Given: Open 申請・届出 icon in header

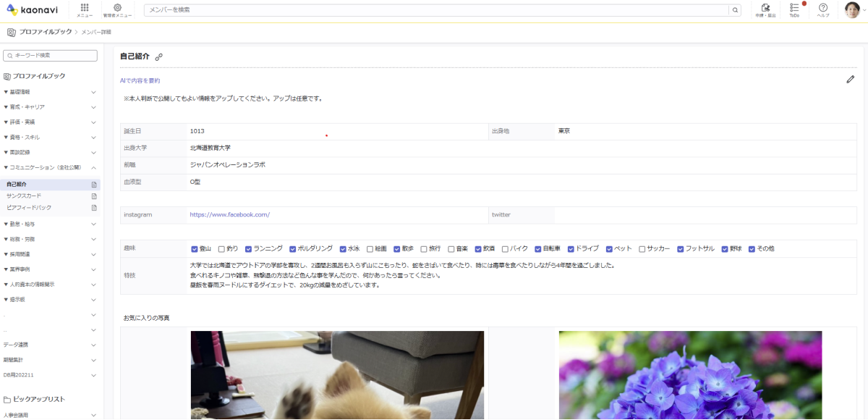Looking at the screenshot, I should [765, 7].
